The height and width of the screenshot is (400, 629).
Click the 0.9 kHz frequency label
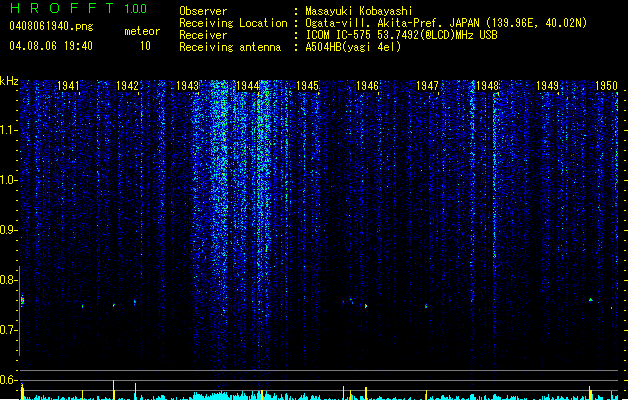pos(9,230)
